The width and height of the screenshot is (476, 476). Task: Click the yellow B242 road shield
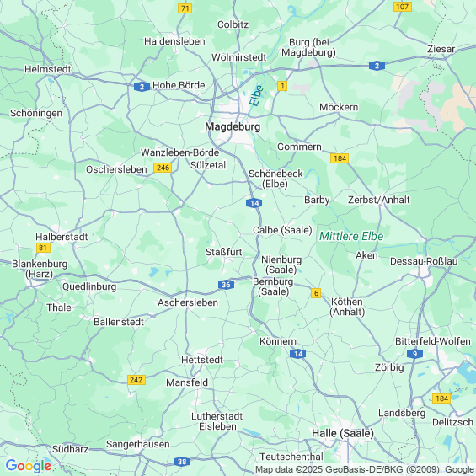point(136,380)
